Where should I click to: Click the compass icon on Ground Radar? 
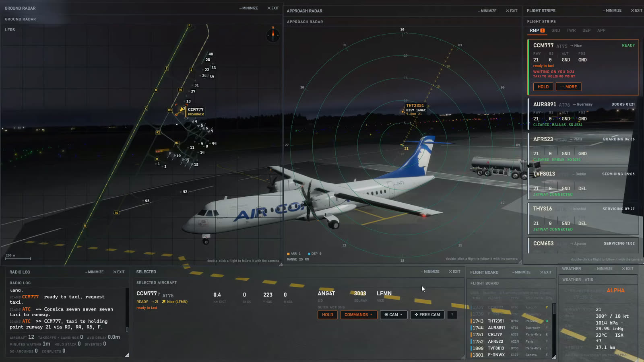[273, 35]
